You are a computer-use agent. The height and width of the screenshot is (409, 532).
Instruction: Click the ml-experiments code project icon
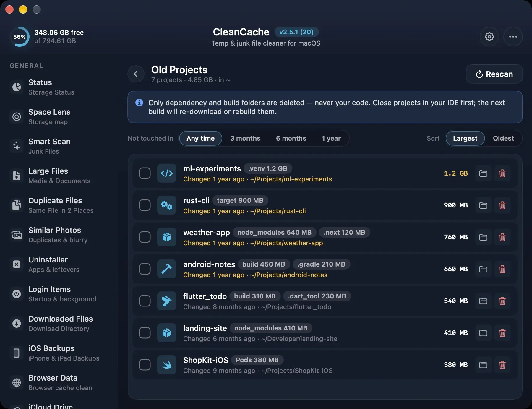point(167,173)
